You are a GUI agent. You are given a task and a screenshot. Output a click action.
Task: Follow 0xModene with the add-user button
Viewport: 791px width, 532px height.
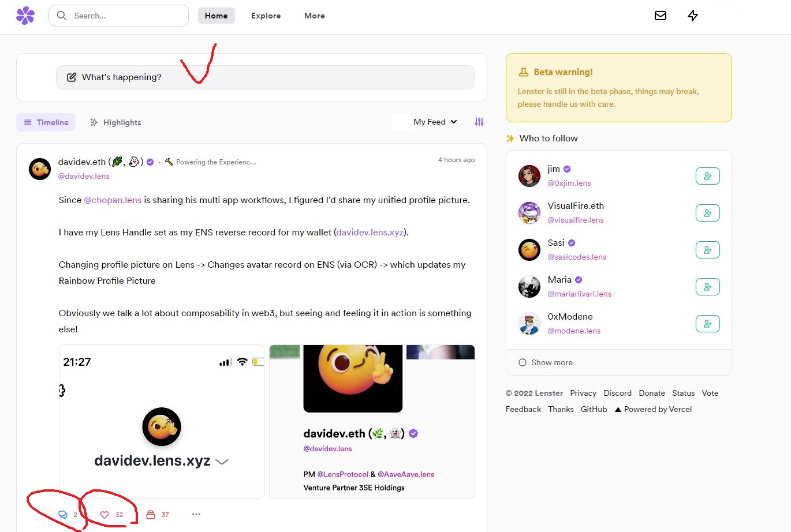707,324
